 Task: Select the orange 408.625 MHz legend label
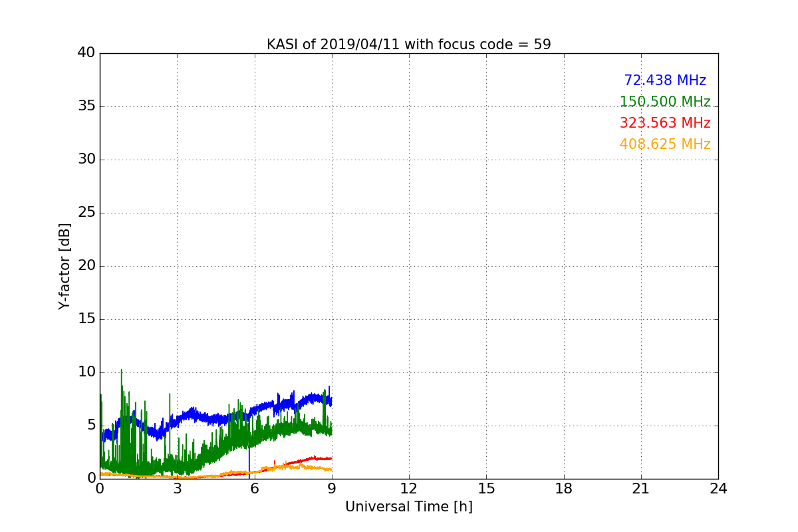tap(665, 144)
